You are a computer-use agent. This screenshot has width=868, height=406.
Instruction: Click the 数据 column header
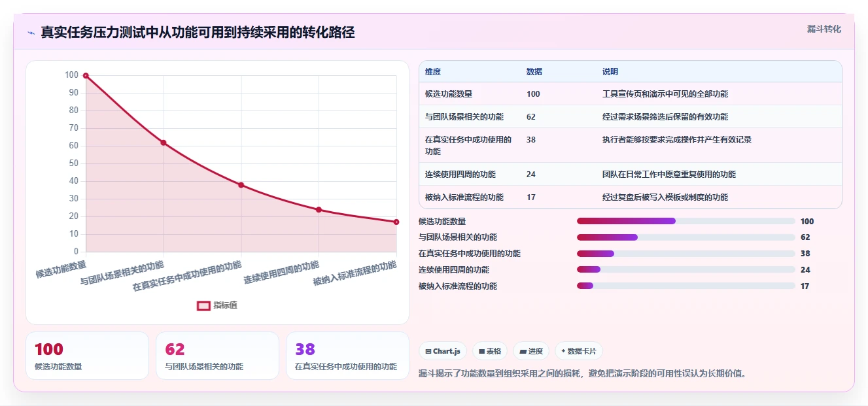coord(534,72)
